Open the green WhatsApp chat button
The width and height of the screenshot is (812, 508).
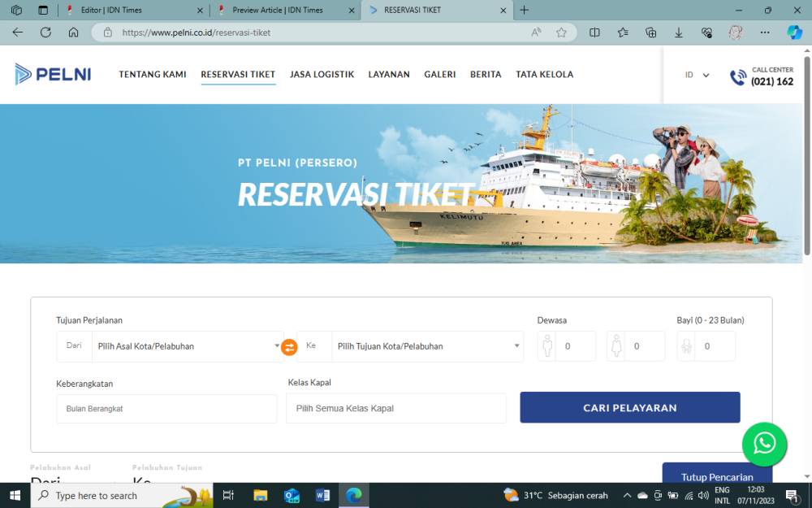pos(764,444)
